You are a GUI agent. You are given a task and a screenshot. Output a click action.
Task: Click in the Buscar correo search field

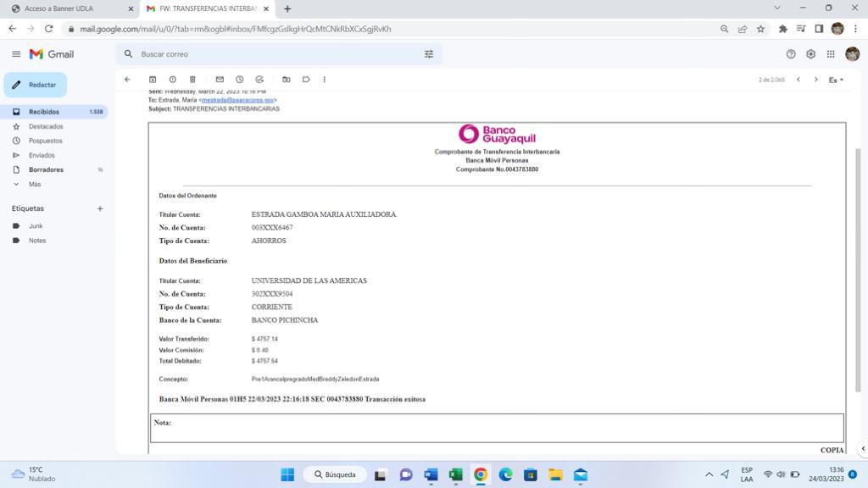click(271, 54)
